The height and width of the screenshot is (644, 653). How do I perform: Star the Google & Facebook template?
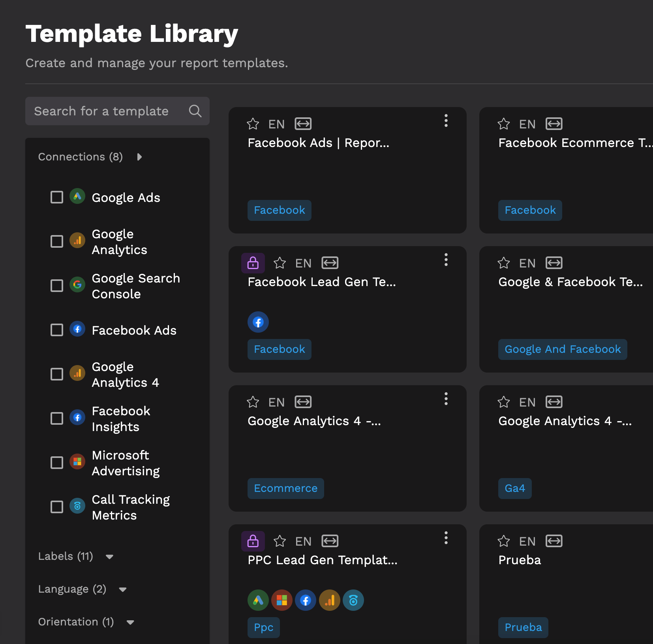point(503,263)
